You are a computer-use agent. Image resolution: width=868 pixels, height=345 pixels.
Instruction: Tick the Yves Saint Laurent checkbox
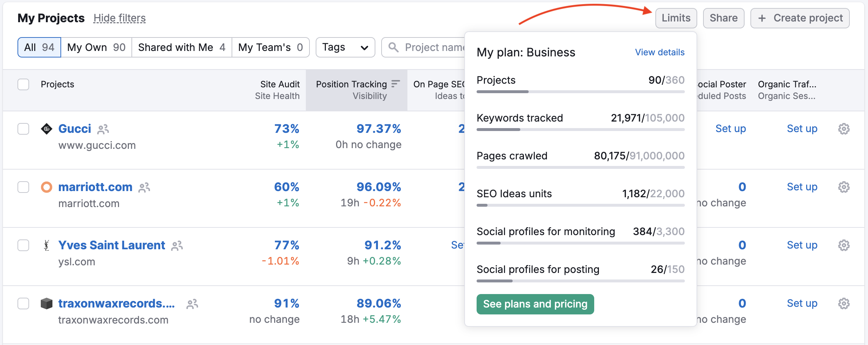tap(23, 245)
